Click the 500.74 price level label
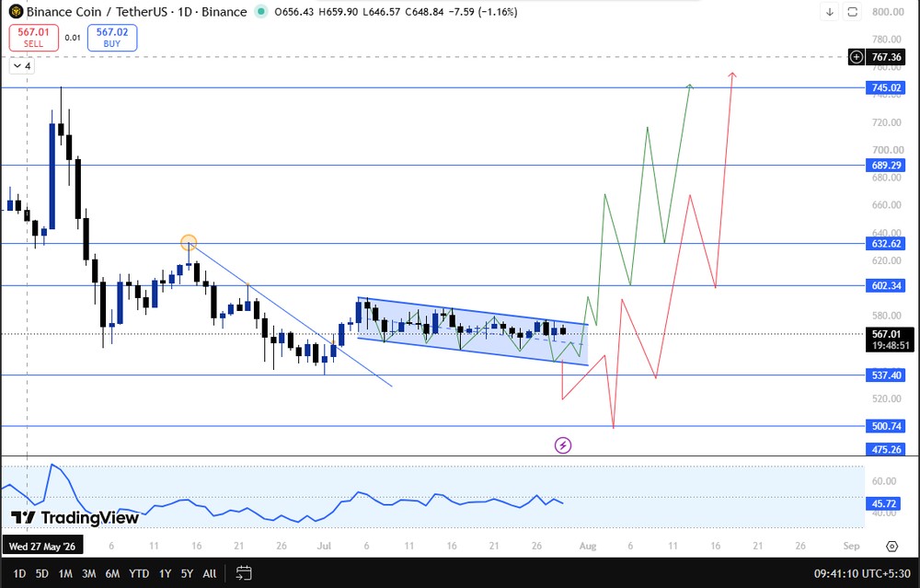This screenshot has height=588, width=920. [x=886, y=426]
